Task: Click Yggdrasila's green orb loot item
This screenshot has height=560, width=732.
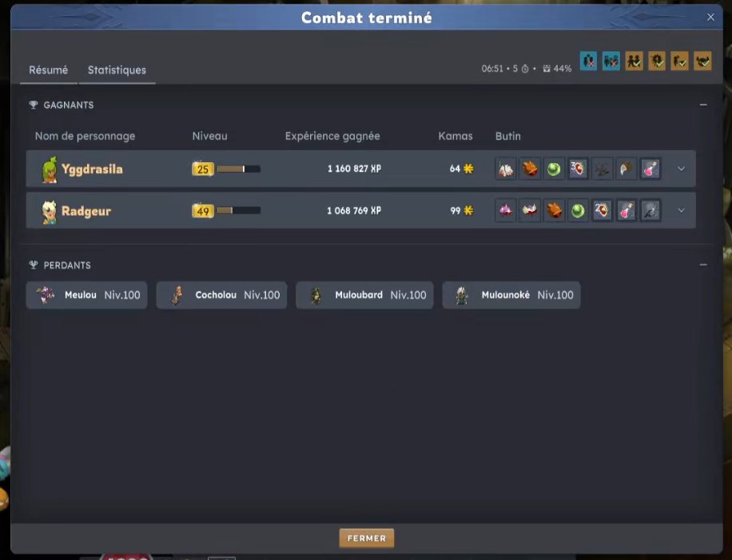Action: click(554, 169)
